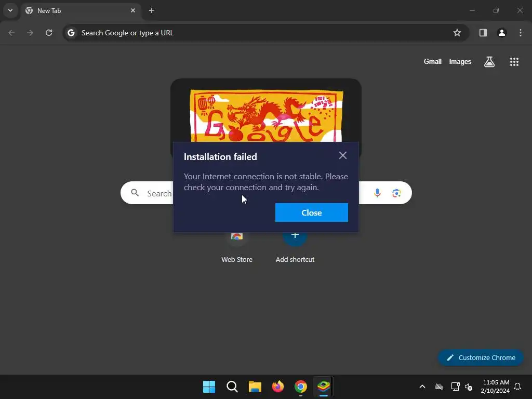Close the New Tab tab

(x=133, y=10)
